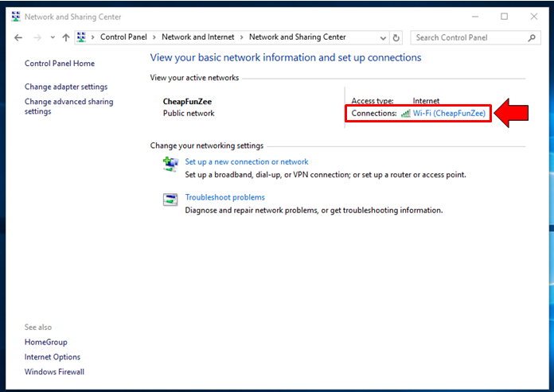Open the Recent locations dropdown arrow
The height and width of the screenshot is (392, 554).
tap(53, 37)
